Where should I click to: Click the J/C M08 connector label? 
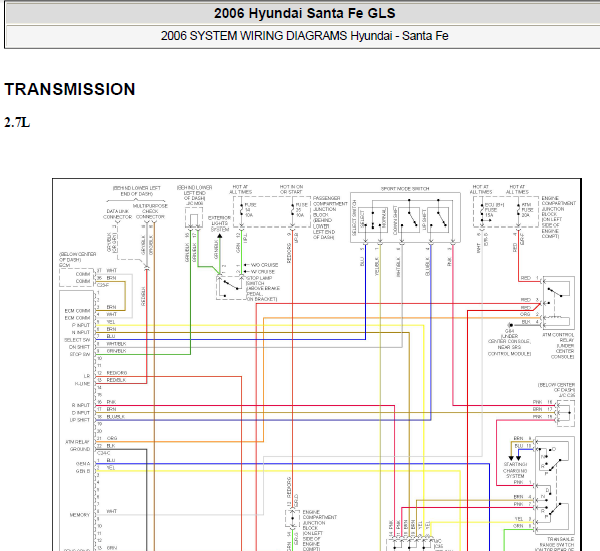194,204
